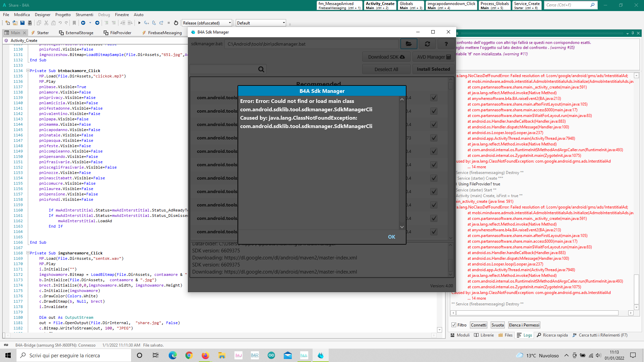The height and width of the screenshot is (362, 644).
Task: Click the refresh icon in Sdk Manager
Action: pyautogui.click(x=427, y=44)
